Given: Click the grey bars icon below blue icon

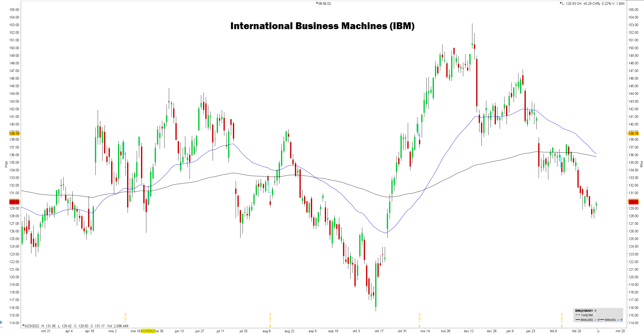Looking at the screenshot, I should point(1,327).
